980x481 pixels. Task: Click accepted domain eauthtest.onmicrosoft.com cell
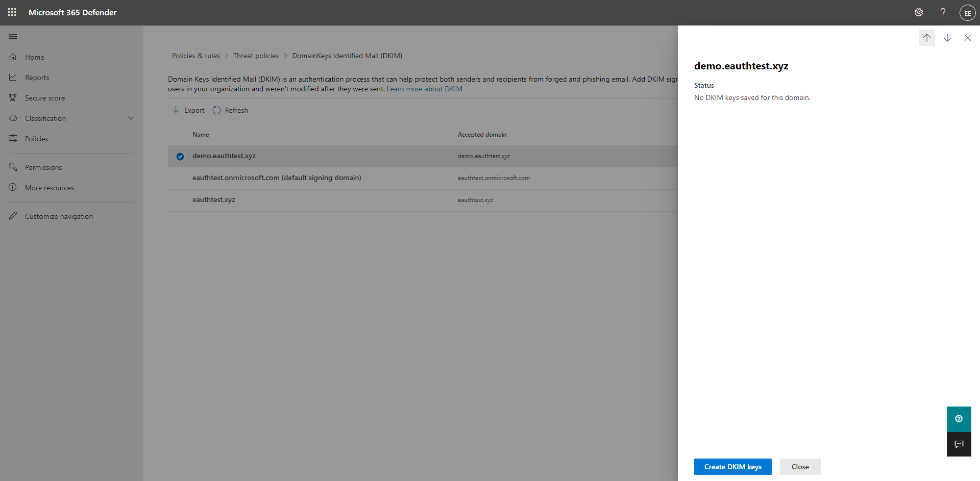pos(494,178)
